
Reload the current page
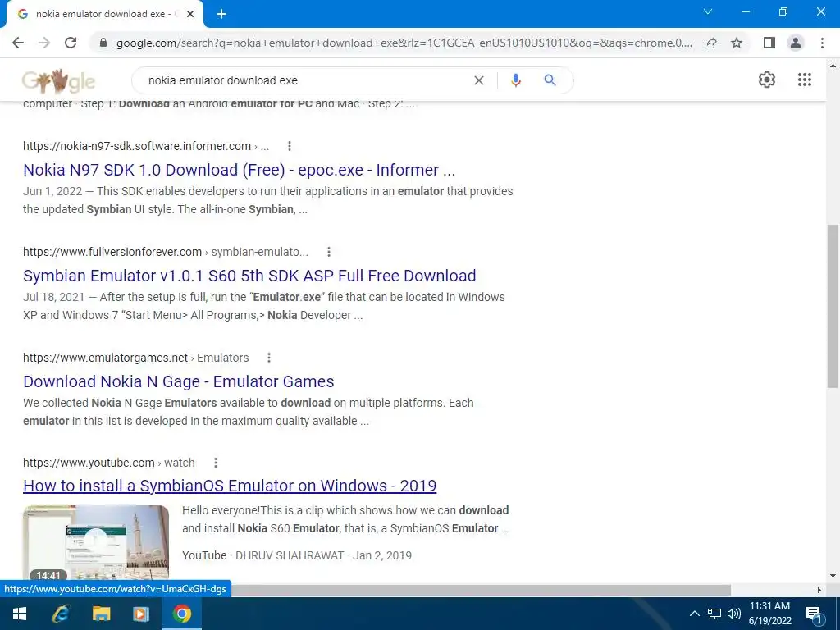(71, 43)
